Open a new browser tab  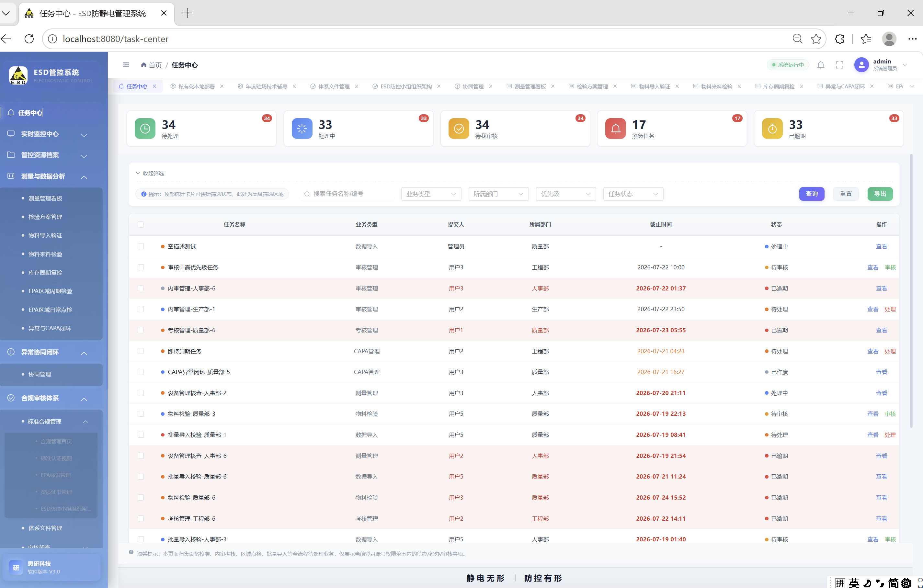pos(187,13)
